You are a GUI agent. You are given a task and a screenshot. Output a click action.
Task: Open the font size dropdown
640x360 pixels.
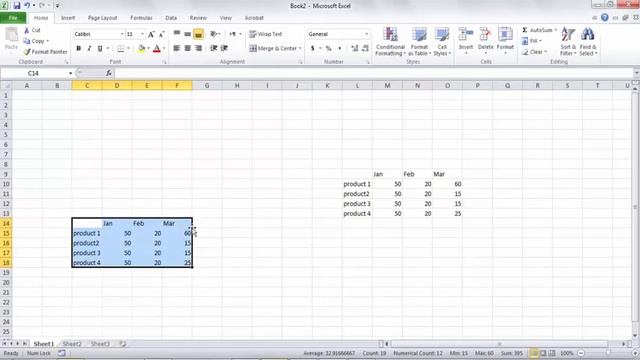tap(142, 34)
